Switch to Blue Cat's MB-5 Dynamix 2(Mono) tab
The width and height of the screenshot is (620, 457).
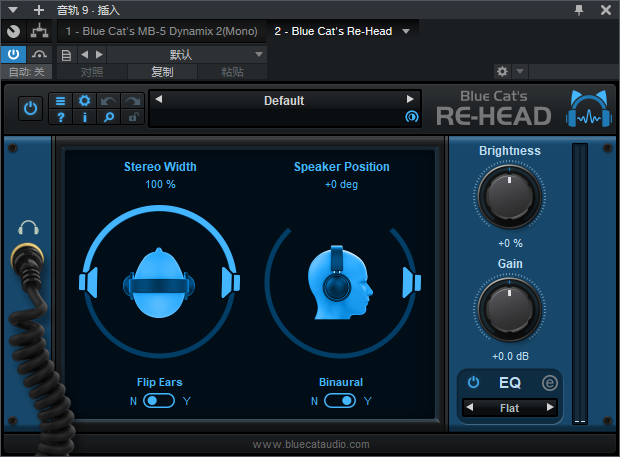point(161,31)
